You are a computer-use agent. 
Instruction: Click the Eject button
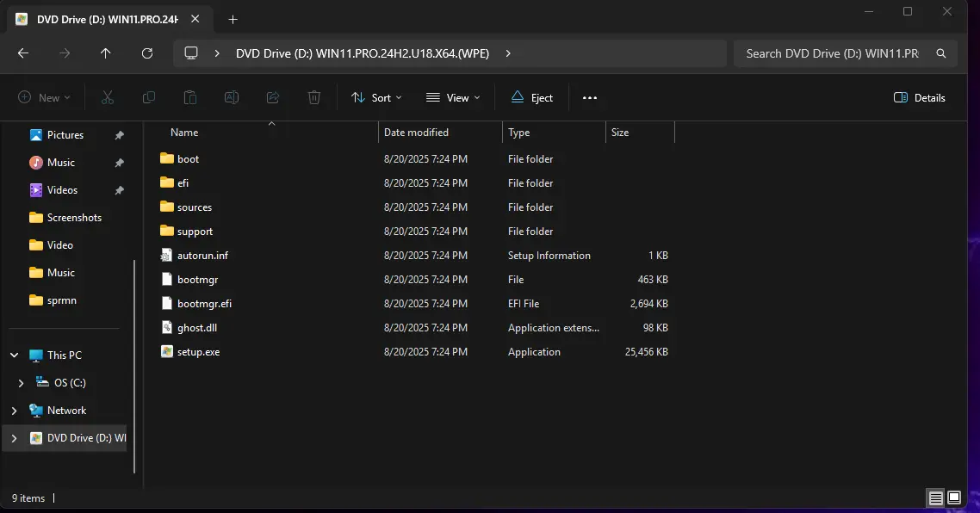532,97
